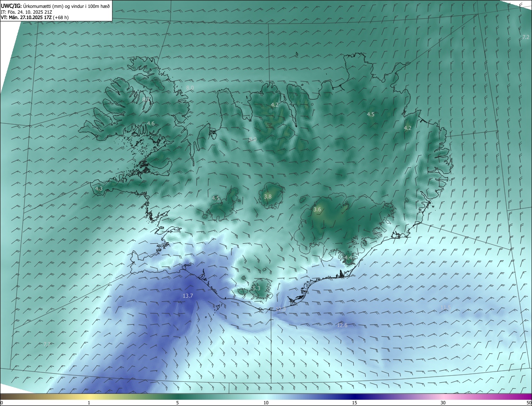Click the 5.3 value label on Mýrdalsjökull

(256, 288)
